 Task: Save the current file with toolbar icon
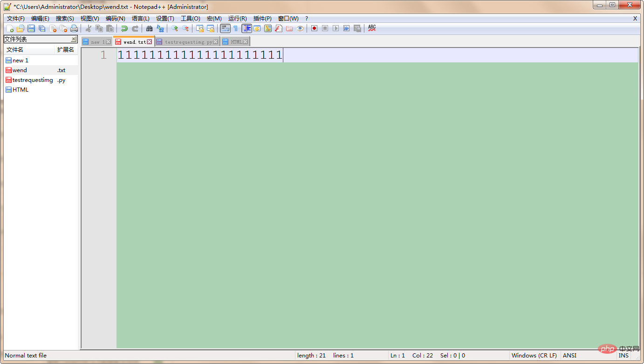click(31, 28)
